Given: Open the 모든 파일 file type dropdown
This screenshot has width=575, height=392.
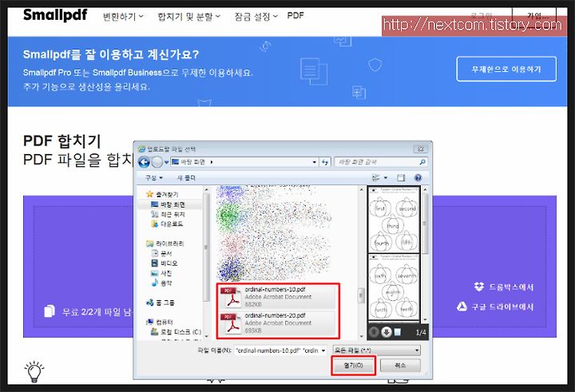Looking at the screenshot, I should (377, 350).
